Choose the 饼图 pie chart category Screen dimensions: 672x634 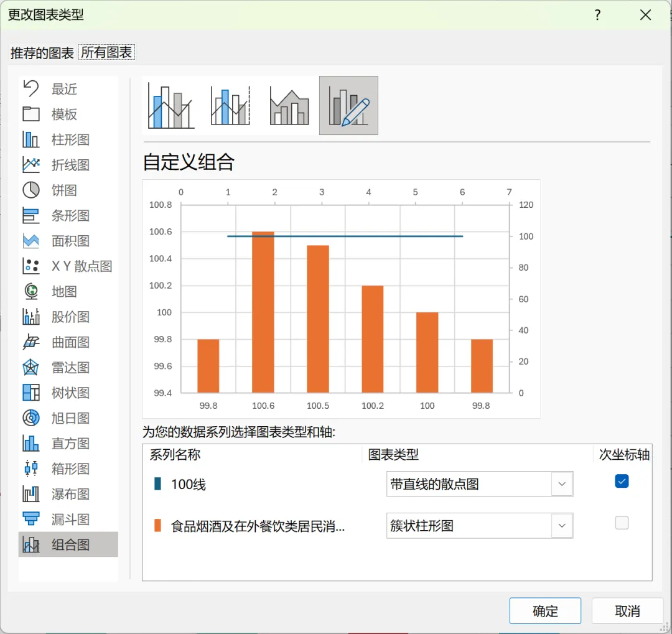[68, 190]
